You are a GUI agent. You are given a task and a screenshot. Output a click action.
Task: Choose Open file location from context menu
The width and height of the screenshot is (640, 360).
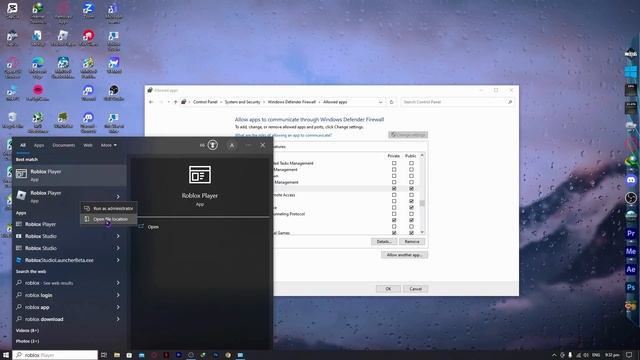[x=109, y=219]
